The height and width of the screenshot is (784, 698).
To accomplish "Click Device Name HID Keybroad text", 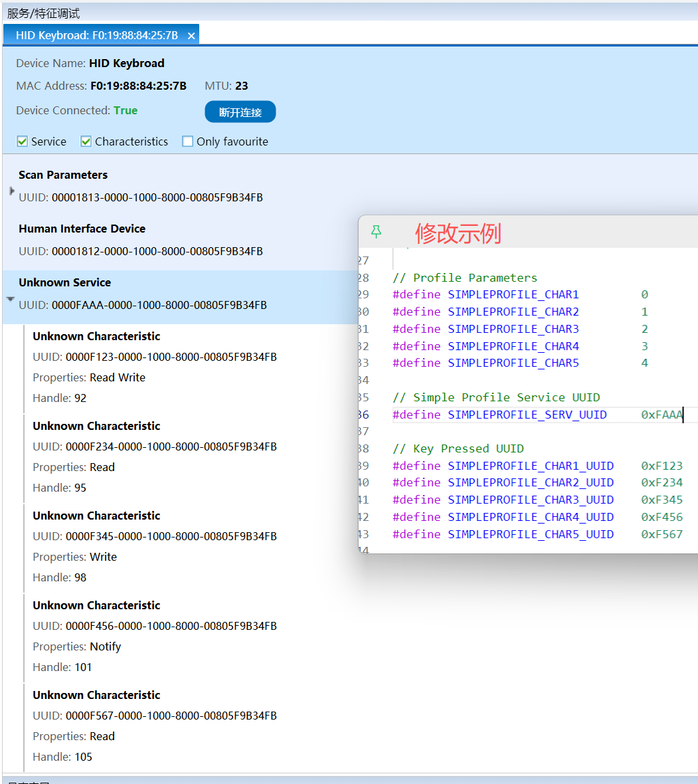I will click(x=90, y=64).
